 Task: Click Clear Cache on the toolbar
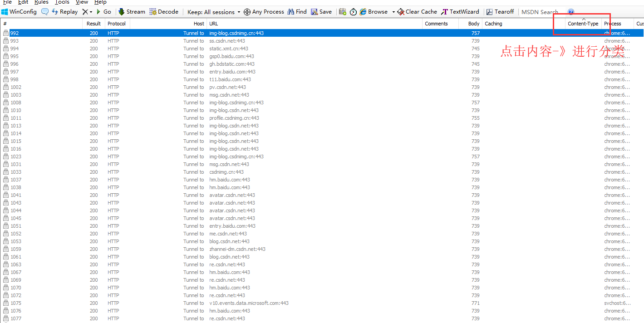[x=417, y=11]
